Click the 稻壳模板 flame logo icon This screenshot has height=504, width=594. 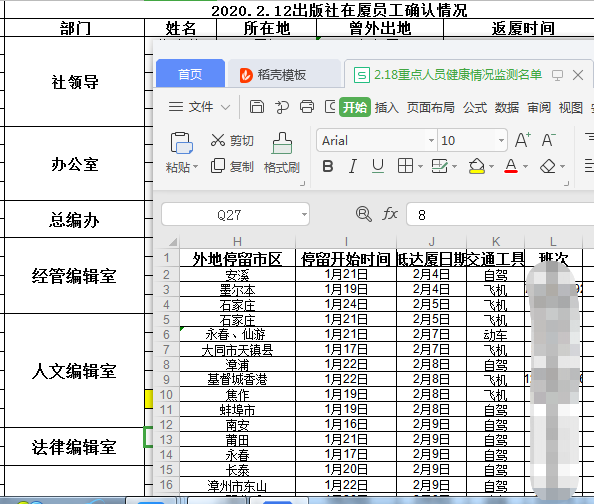click(246, 75)
